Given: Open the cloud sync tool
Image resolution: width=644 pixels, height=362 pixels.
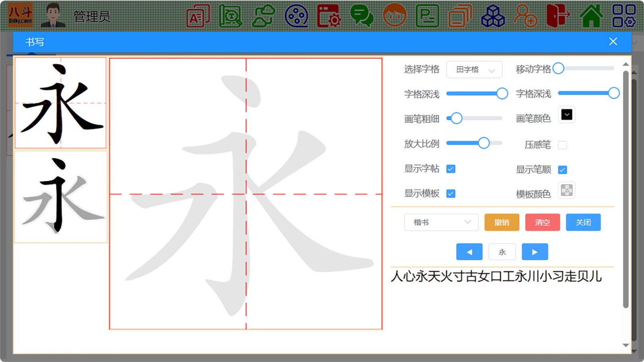Looking at the screenshot, I should tap(264, 15).
